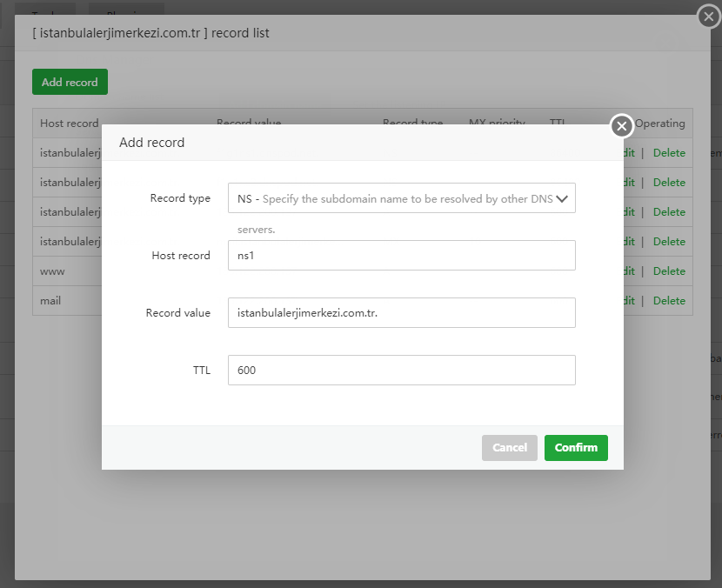The height and width of the screenshot is (588, 722).
Task: Click the green Add record button
Action: tap(70, 83)
